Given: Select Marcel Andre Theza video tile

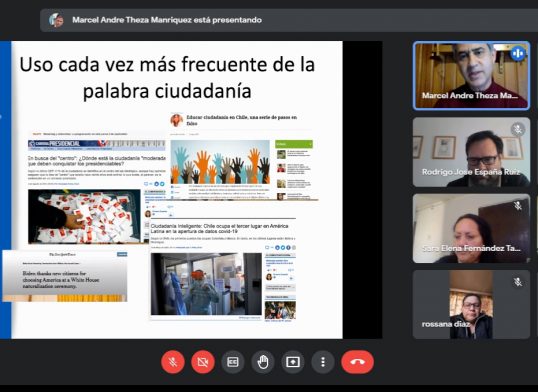Looking at the screenshot, I should [x=471, y=76].
